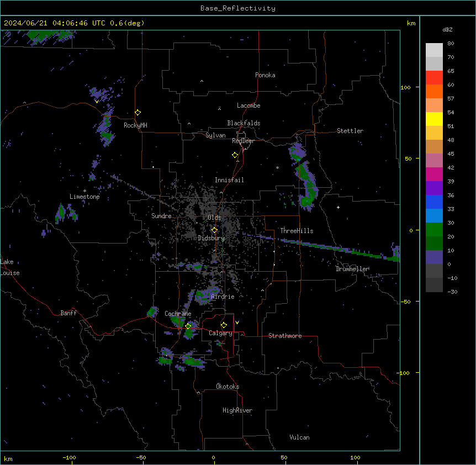Click the timestamp 2024/06/21 04:06:46 UTC
The height and width of the screenshot is (465, 476).
[55, 23]
